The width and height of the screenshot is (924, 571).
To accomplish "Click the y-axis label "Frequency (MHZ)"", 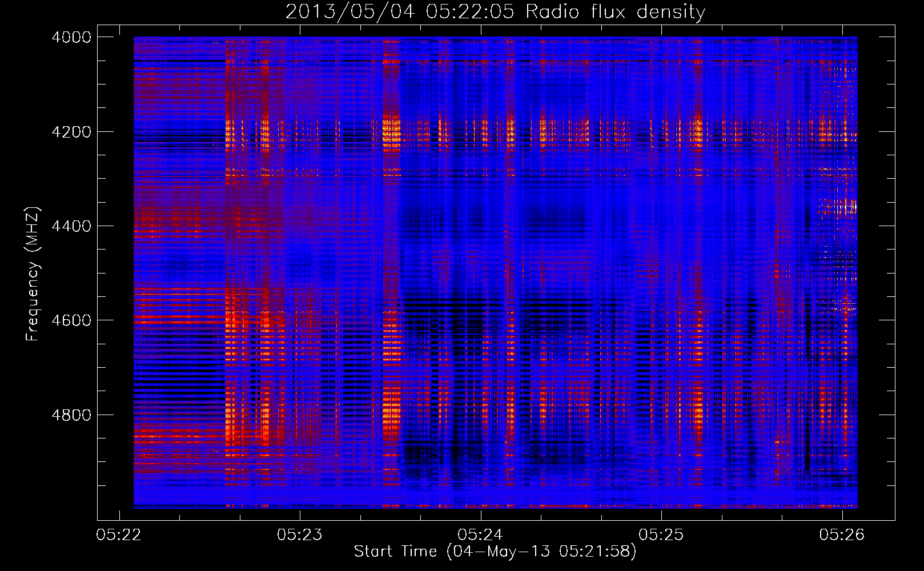I will [33, 274].
